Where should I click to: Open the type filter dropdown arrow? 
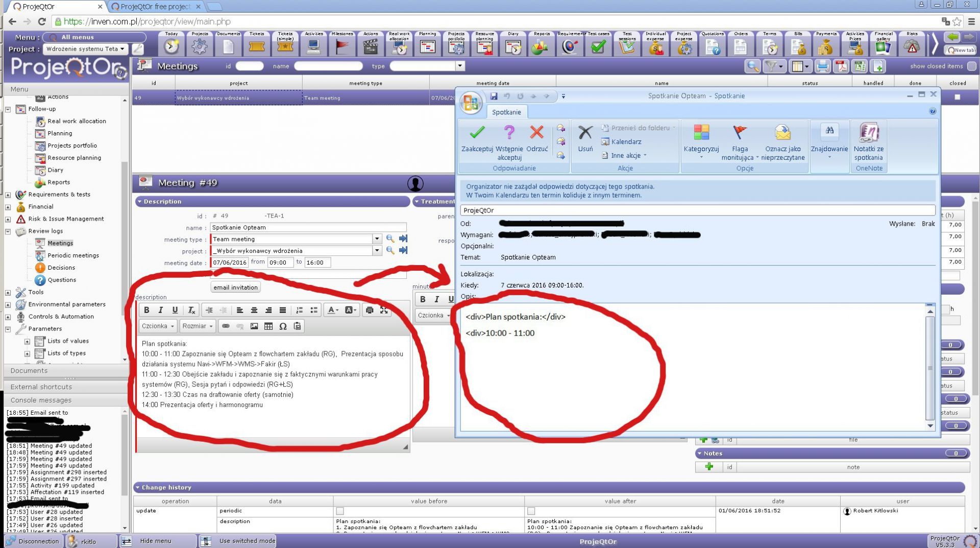point(460,66)
